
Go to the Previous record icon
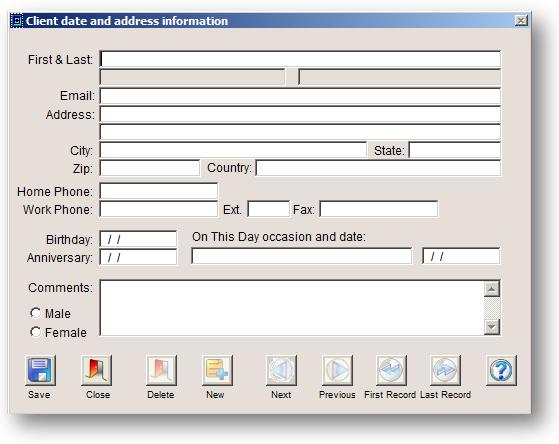tap(337, 370)
